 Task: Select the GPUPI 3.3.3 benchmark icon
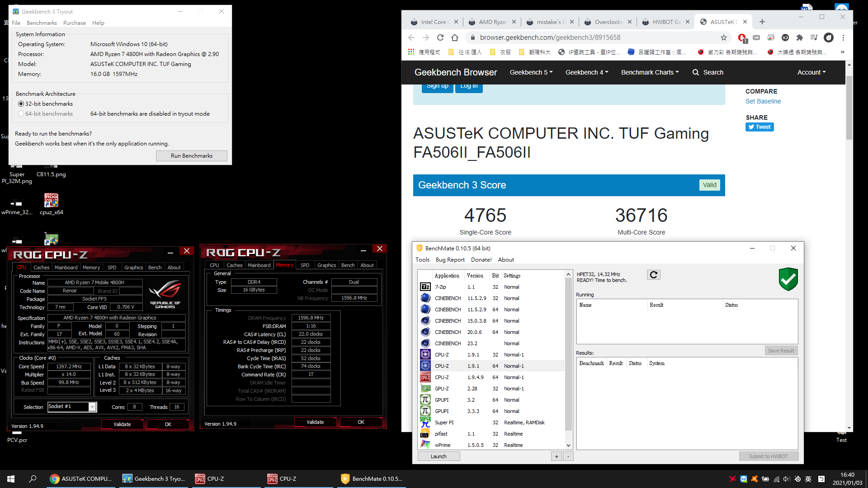pyautogui.click(x=425, y=411)
